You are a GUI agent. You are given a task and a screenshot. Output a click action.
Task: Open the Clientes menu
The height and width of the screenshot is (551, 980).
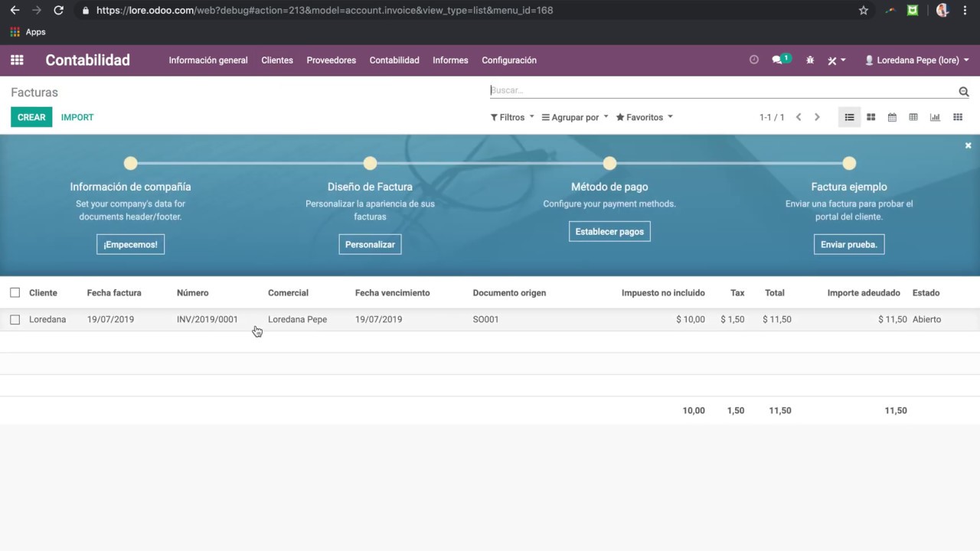click(277, 60)
